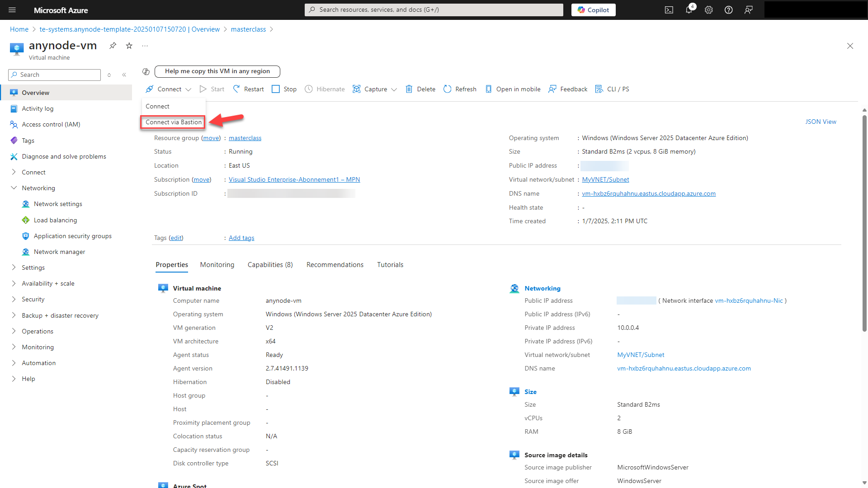This screenshot has width=868, height=488.
Task: Select Overview in sidebar
Action: tap(66, 93)
